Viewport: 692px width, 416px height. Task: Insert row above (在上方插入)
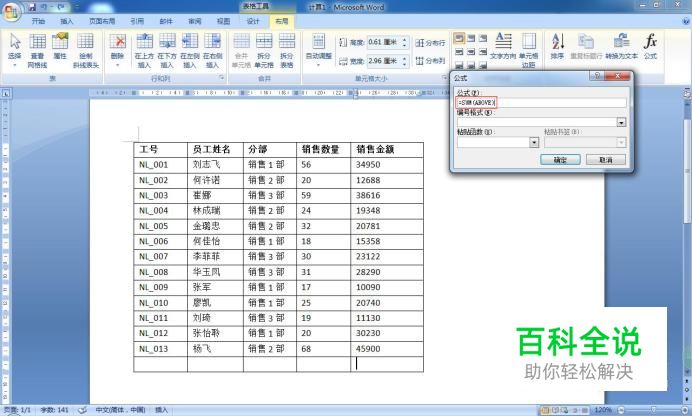click(x=144, y=50)
